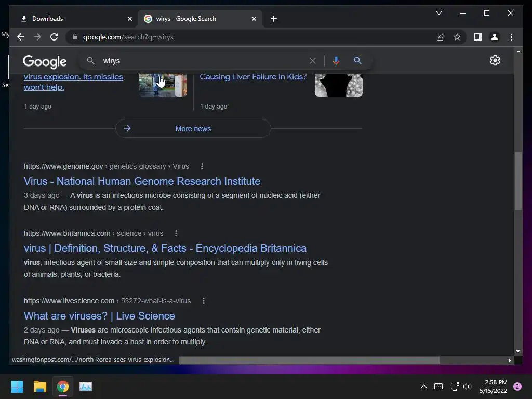Go back to the previous page
The image size is (532, 399).
[21, 37]
